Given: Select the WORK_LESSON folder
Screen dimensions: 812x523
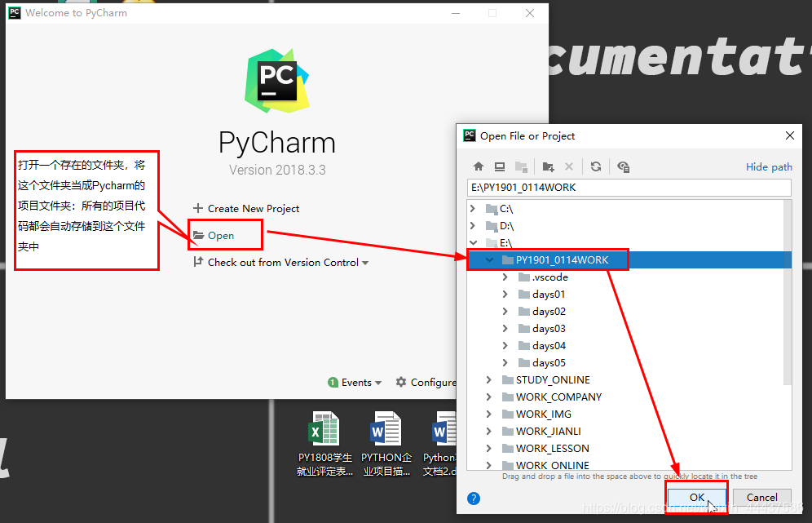Looking at the screenshot, I should (x=552, y=449).
